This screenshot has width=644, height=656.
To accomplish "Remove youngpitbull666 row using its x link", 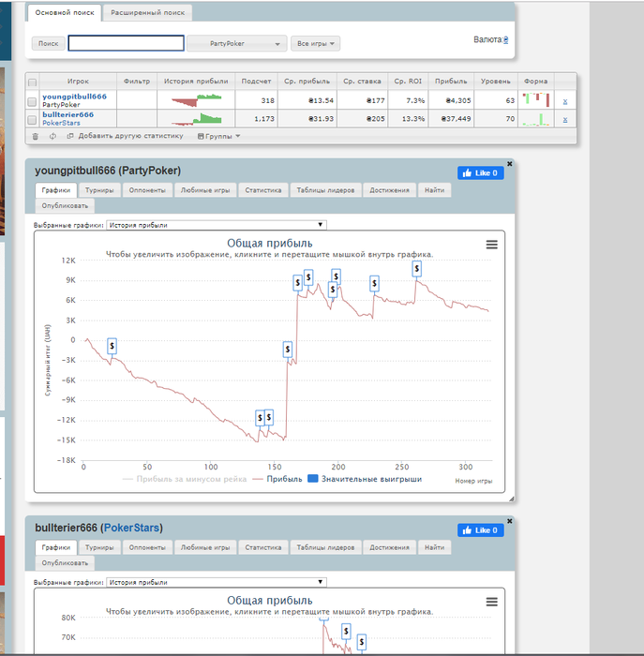I will [565, 101].
